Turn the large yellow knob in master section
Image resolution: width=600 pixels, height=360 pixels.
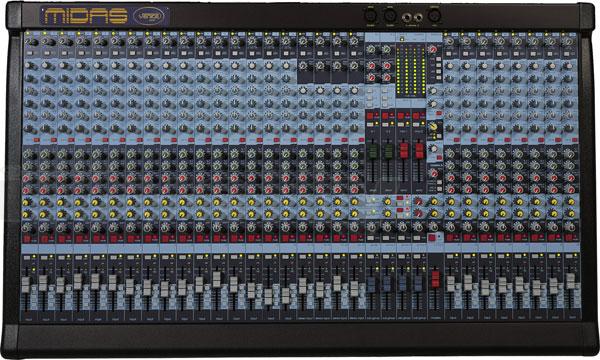[x=434, y=127]
